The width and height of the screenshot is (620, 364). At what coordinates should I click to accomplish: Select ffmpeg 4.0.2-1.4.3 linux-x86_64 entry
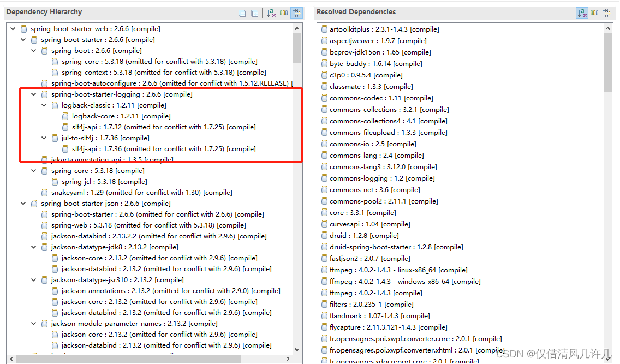coord(398,270)
